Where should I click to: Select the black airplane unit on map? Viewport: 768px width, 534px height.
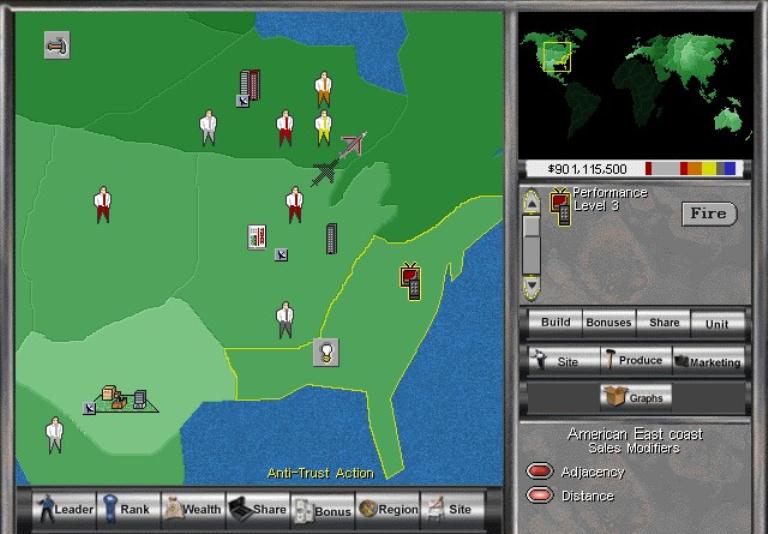coord(324,173)
